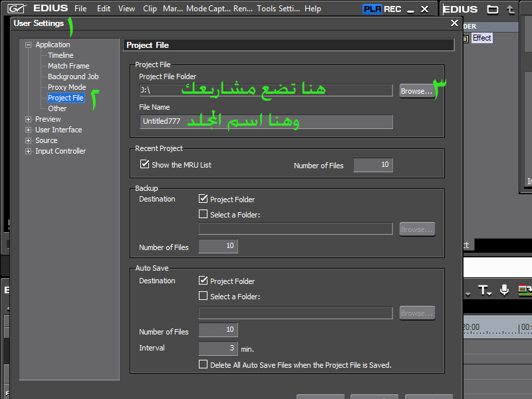Switch to PLR player mode
This screenshot has width=532, height=399.
click(372, 9)
